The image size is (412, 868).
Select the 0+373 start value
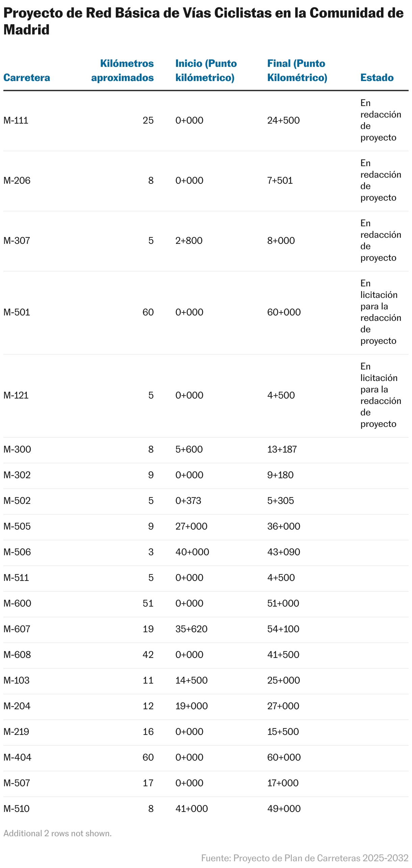coord(188,501)
